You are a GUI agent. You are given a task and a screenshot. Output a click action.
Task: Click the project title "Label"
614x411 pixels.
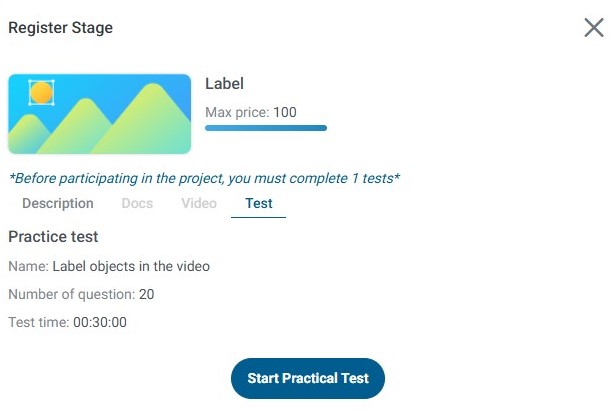tap(224, 84)
